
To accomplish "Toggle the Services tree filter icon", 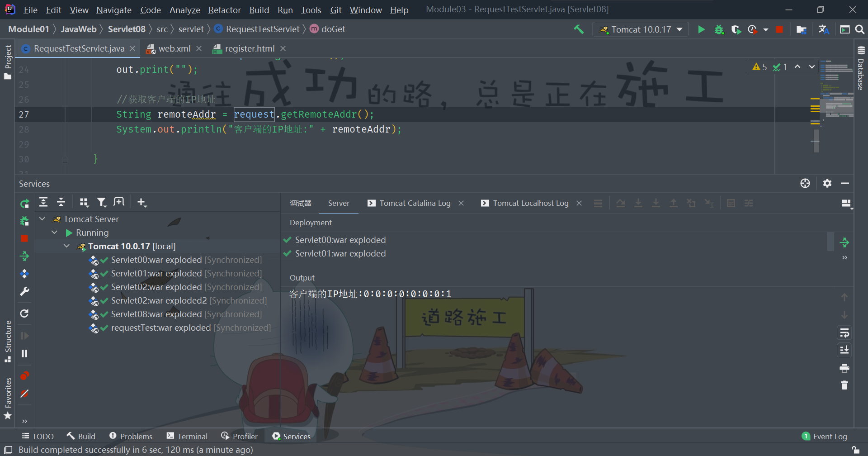I will point(102,202).
